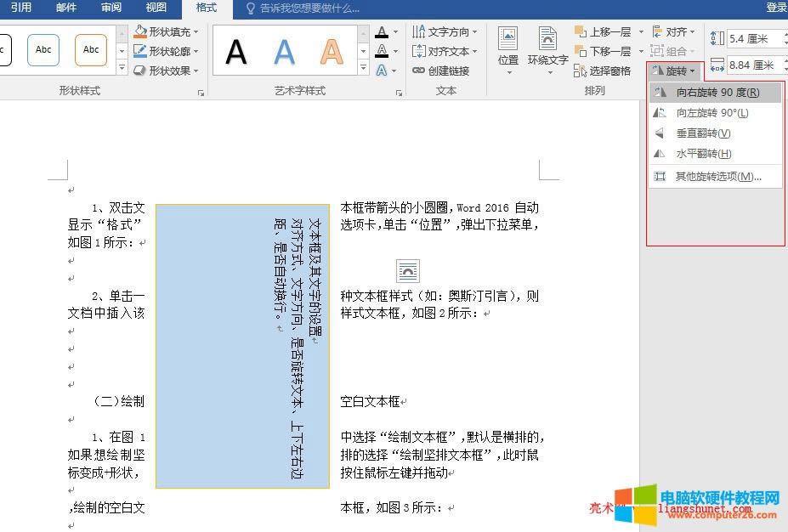Open the 旋转 Rotate dropdown
The image size is (788, 532).
click(x=673, y=71)
